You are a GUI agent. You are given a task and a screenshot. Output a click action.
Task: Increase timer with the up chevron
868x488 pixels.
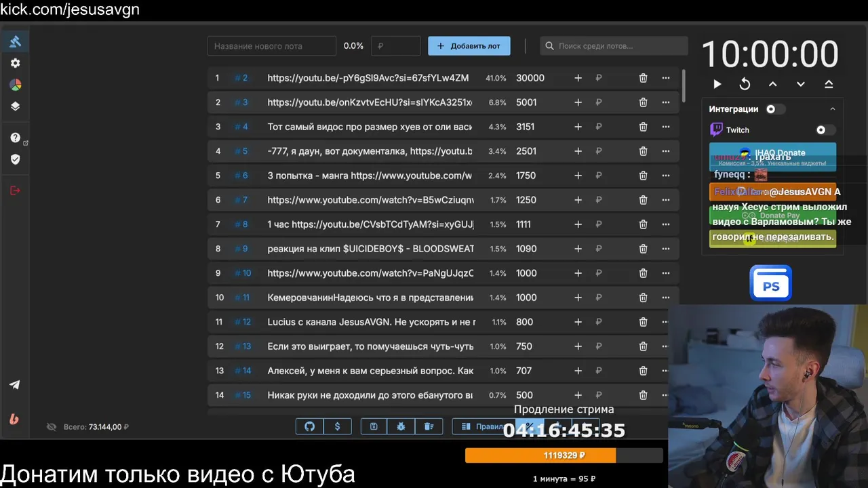pos(772,84)
